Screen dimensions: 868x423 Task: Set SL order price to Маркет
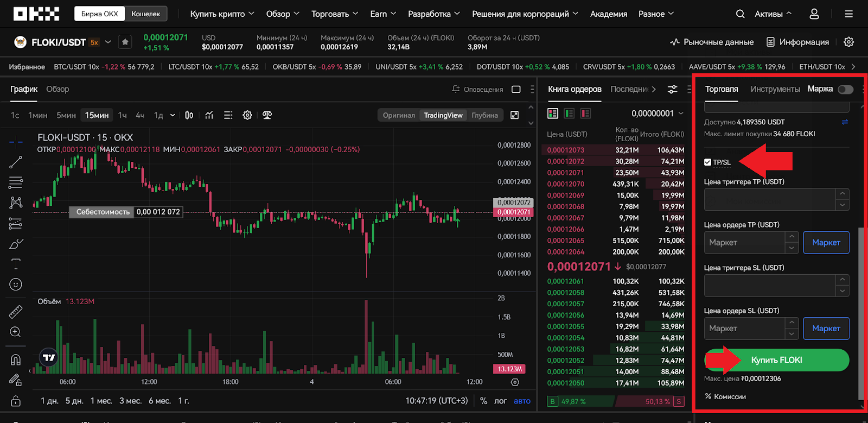[826, 328]
